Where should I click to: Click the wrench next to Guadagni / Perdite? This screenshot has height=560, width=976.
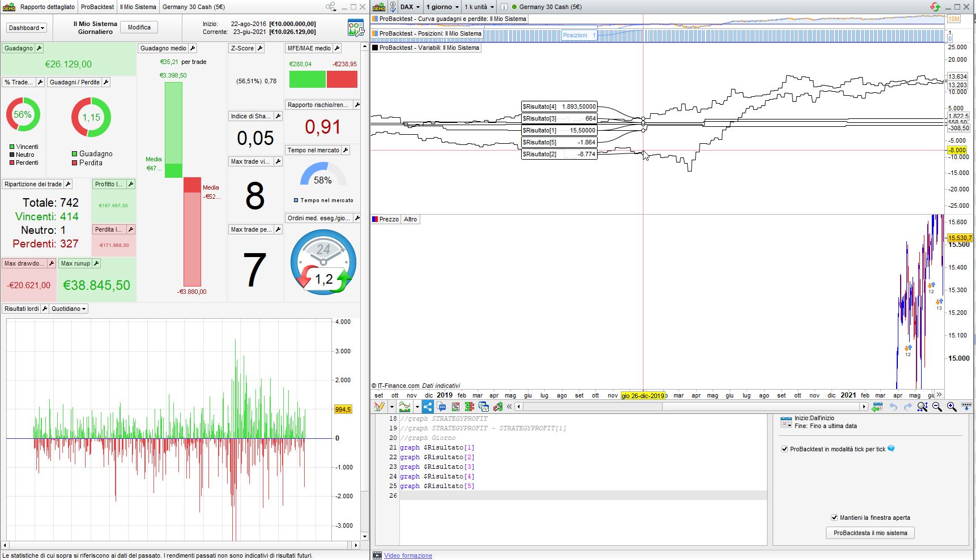[106, 82]
